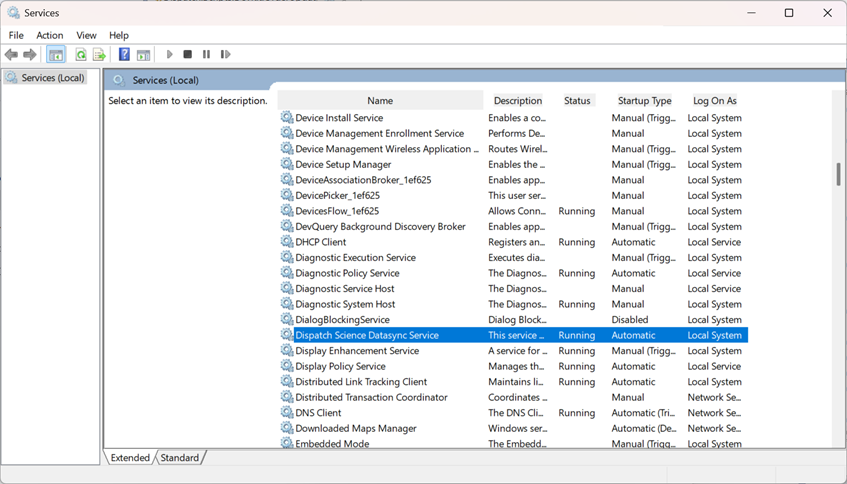This screenshot has width=847, height=484.
Task: Click the Back arrow toolbar icon
Action: [x=11, y=54]
